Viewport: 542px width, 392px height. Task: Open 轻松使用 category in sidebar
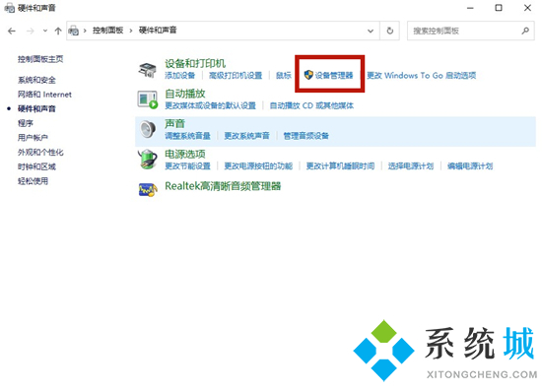click(33, 181)
